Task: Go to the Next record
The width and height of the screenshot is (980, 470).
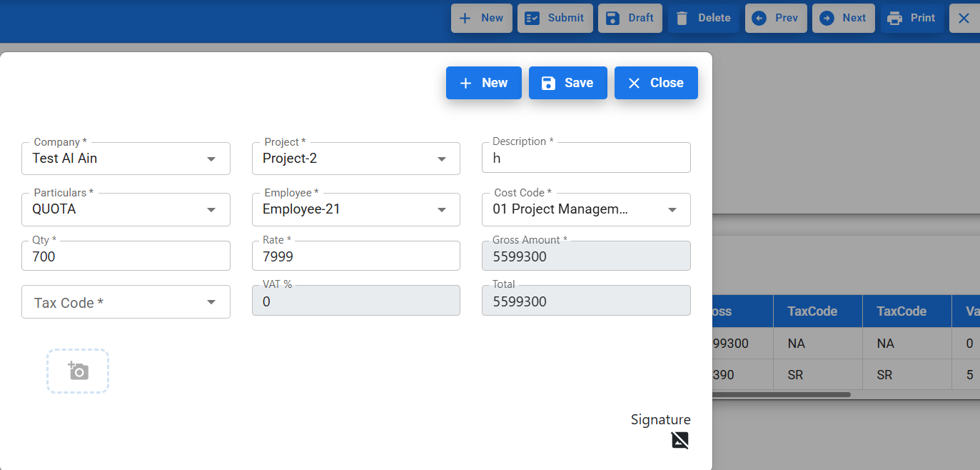Action: 843,19
